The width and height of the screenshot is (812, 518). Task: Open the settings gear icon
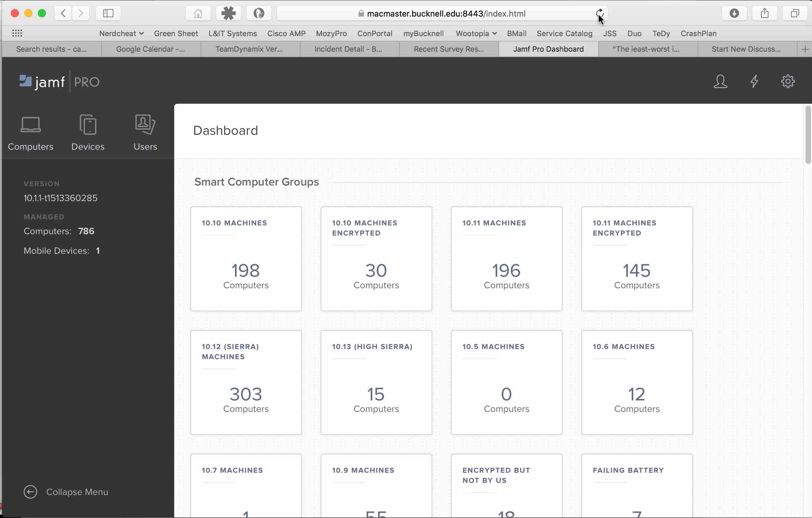(x=788, y=82)
